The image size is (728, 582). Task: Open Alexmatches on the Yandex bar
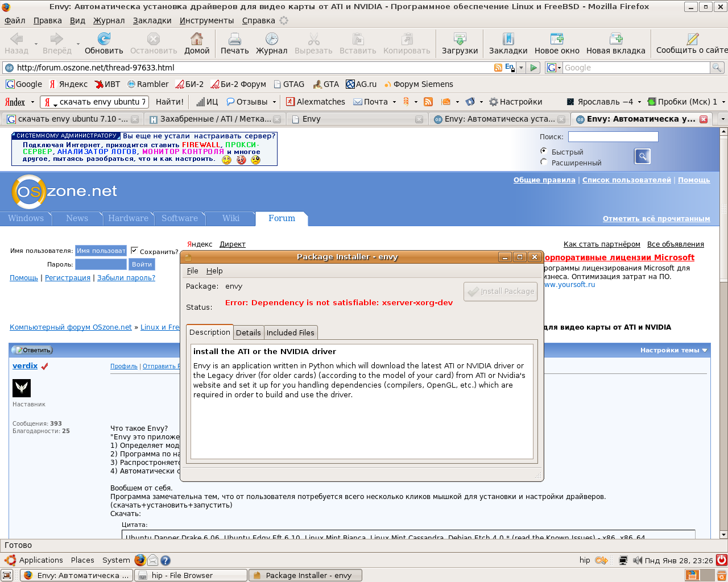(316, 102)
